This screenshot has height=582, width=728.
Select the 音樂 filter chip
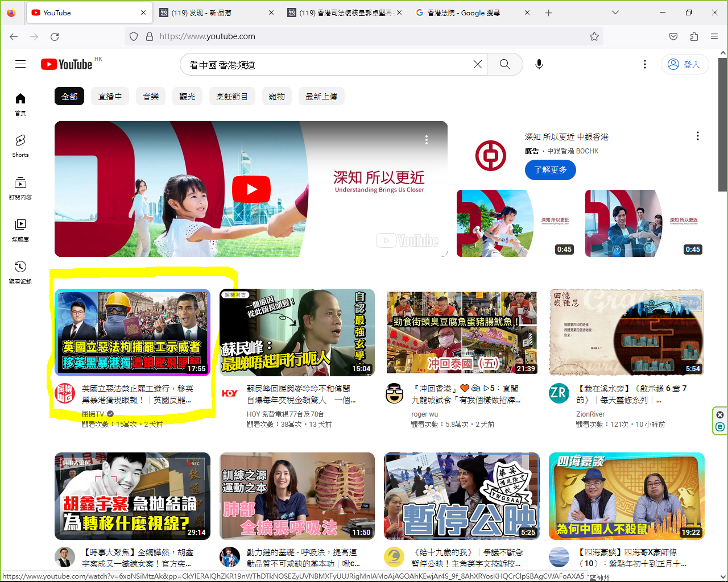(151, 97)
